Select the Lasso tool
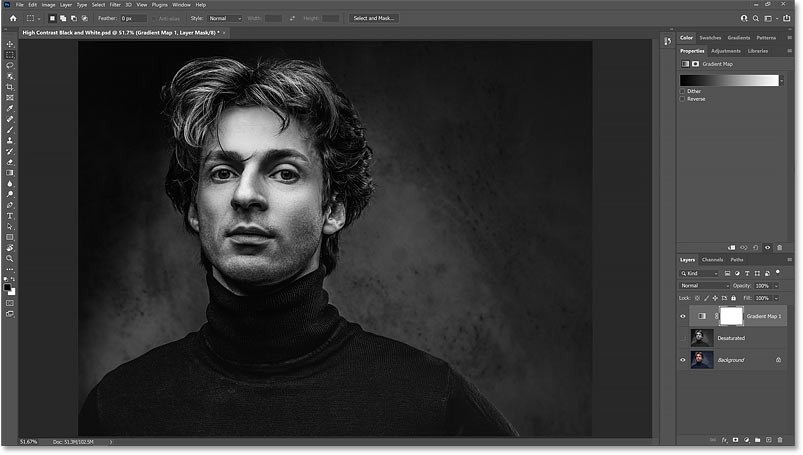Image resolution: width=803 pixels, height=455 pixels. (10, 65)
